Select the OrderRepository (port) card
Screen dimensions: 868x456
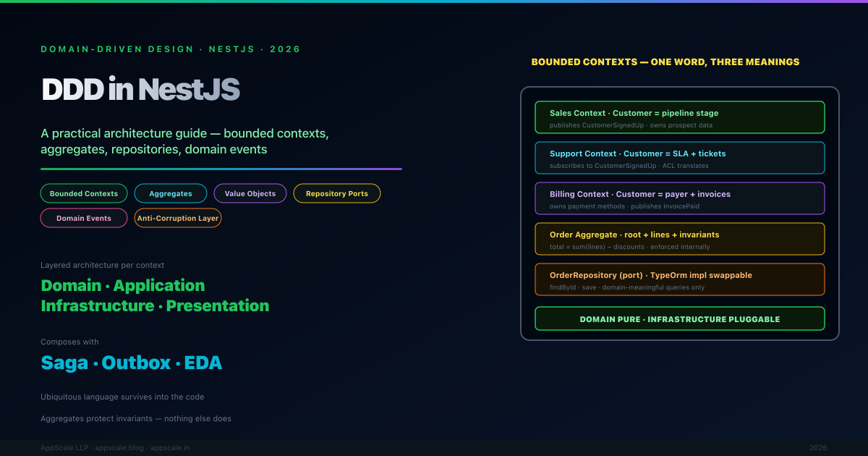pos(679,279)
